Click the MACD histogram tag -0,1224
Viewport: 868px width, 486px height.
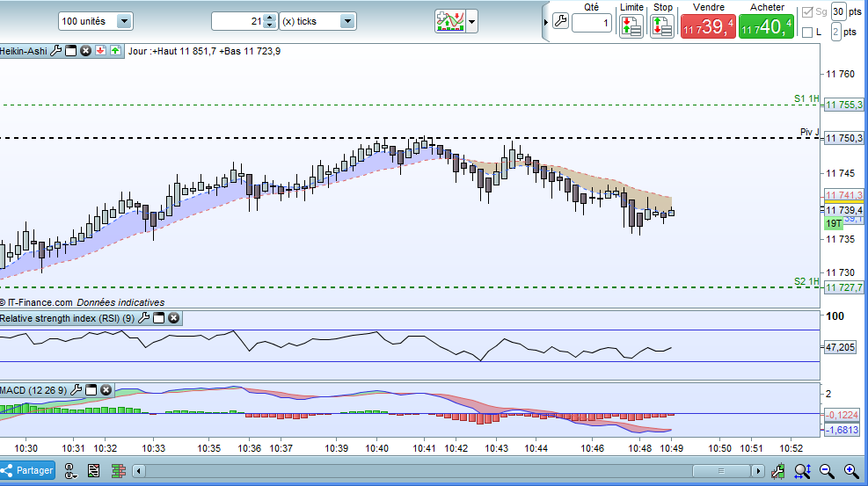pos(842,415)
